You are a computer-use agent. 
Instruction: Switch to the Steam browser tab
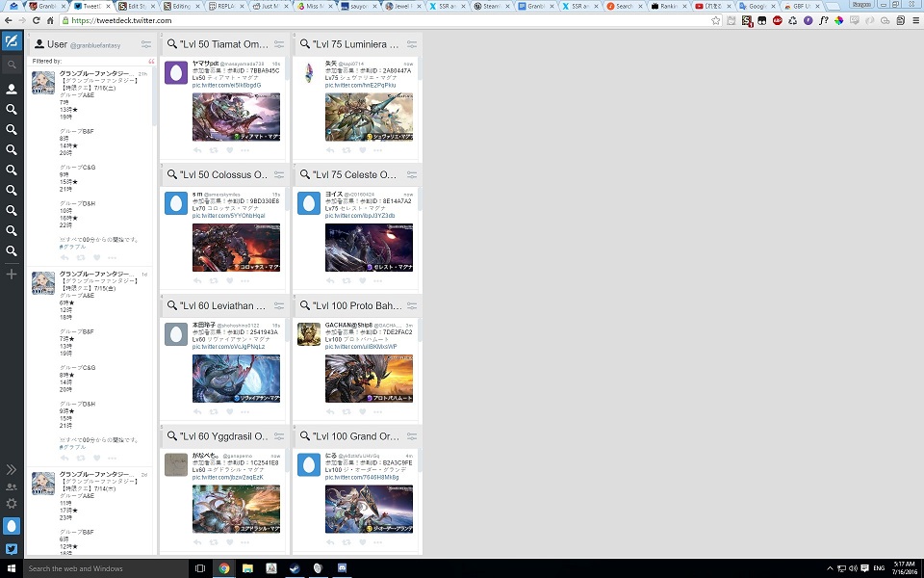[x=490, y=6]
